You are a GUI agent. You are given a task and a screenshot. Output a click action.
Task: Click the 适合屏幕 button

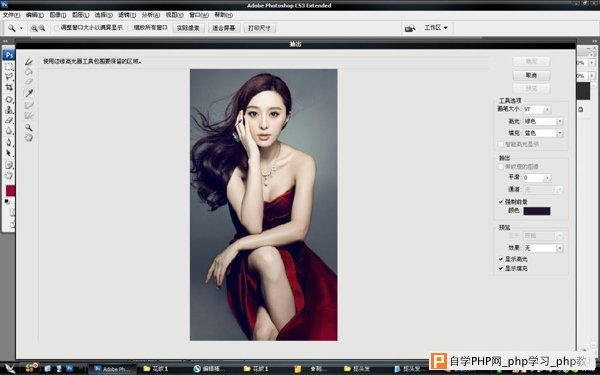224,28
